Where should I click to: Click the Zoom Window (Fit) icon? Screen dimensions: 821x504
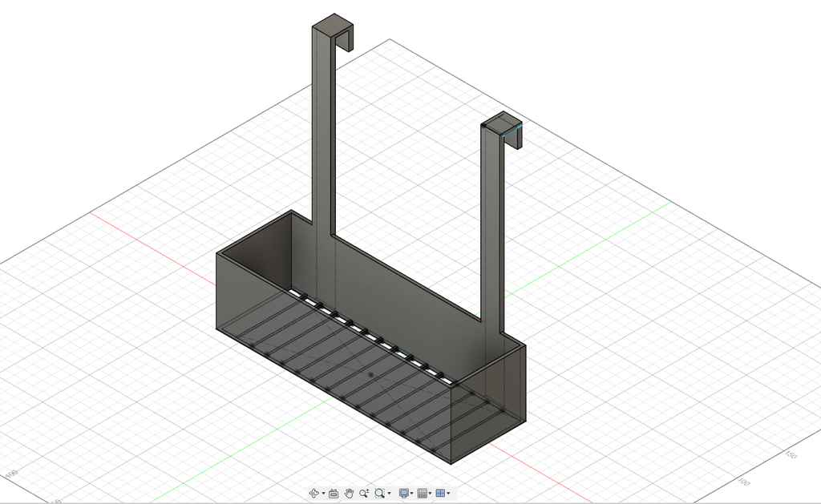379,493
